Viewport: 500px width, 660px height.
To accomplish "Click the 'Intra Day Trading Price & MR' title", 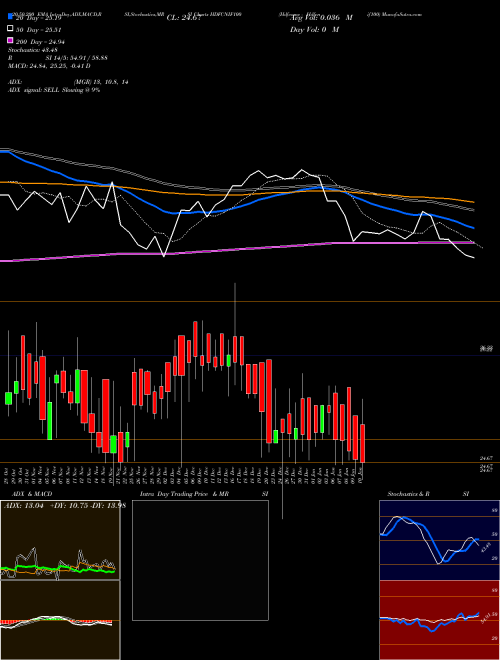I will [184, 494].
